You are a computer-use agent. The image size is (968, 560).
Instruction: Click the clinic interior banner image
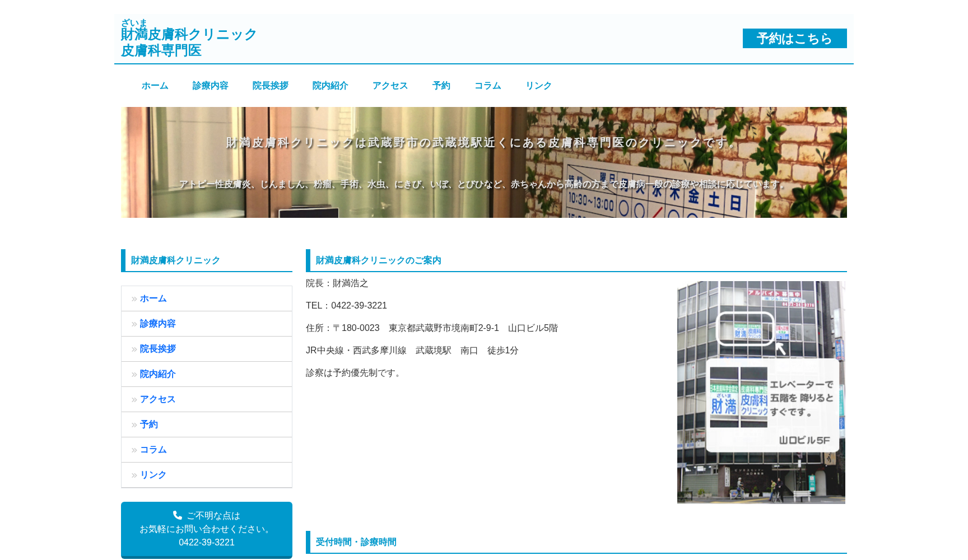[x=483, y=162]
